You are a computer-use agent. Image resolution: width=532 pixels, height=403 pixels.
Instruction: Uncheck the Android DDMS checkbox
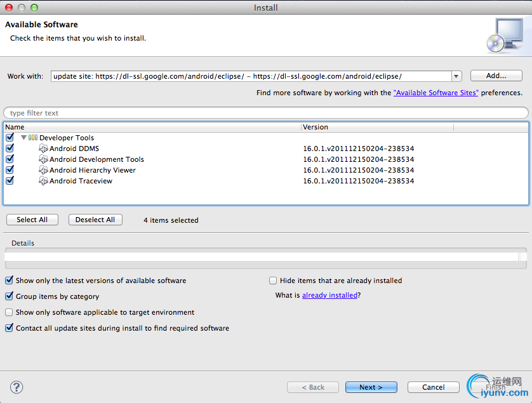(10, 149)
